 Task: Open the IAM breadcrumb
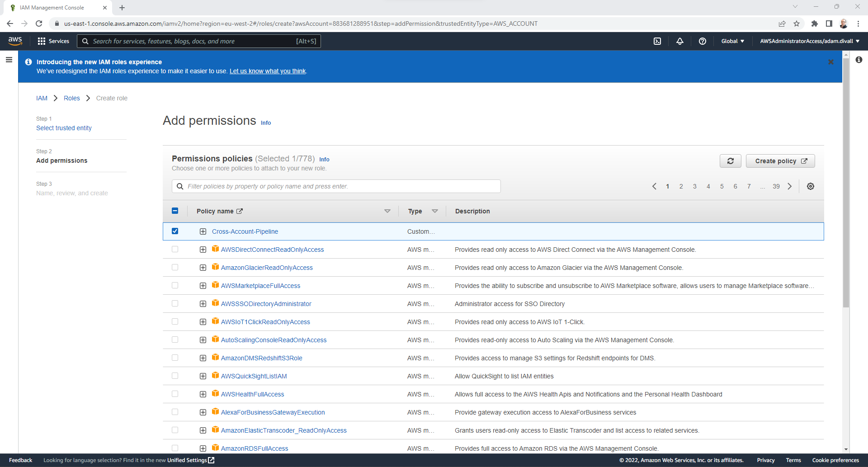coord(42,98)
